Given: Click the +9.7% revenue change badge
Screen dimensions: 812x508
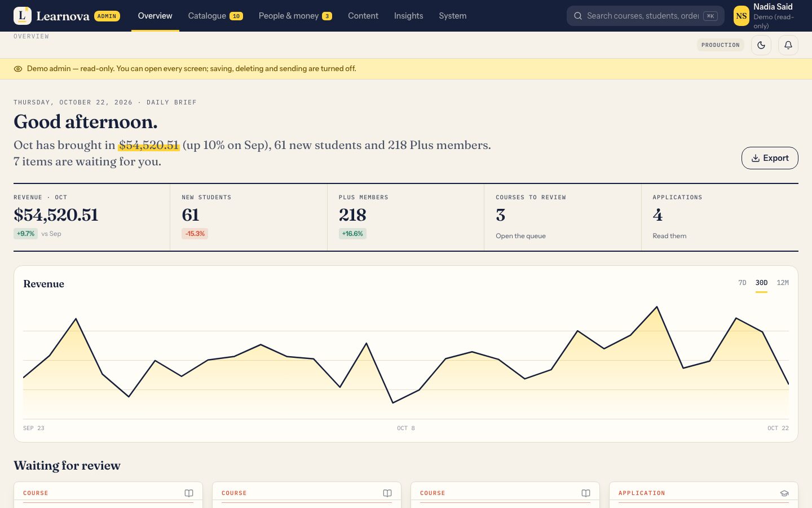Looking at the screenshot, I should click(x=25, y=234).
